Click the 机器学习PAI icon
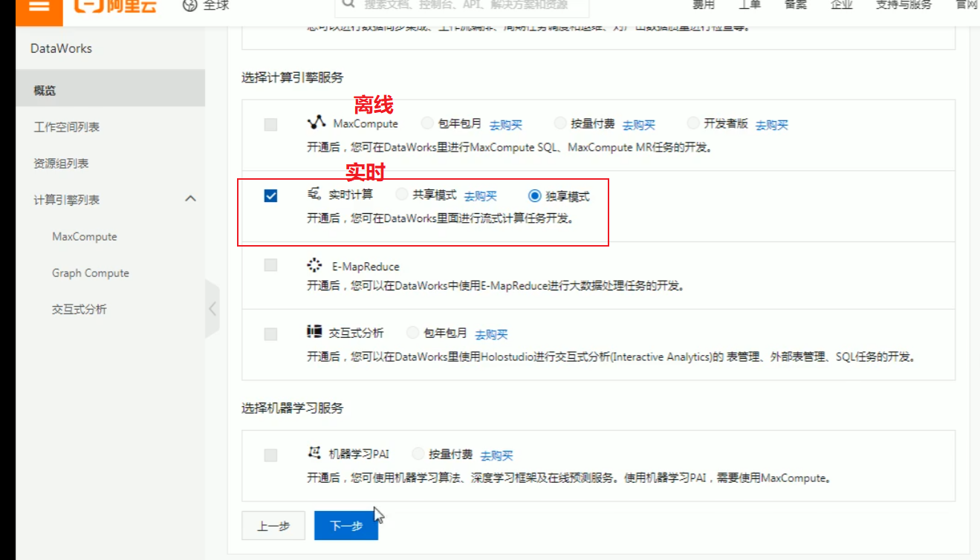This screenshot has width=980, height=560. tap(314, 452)
